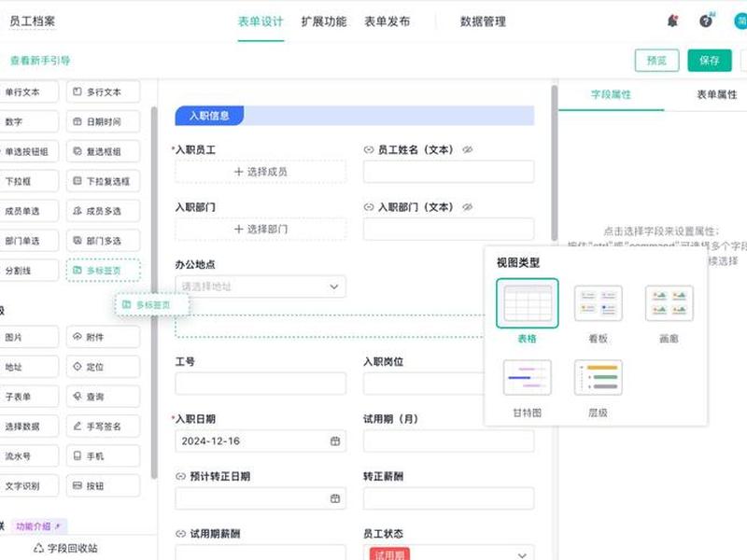
Task: Click the user avatar in the header
Action: pos(740,21)
